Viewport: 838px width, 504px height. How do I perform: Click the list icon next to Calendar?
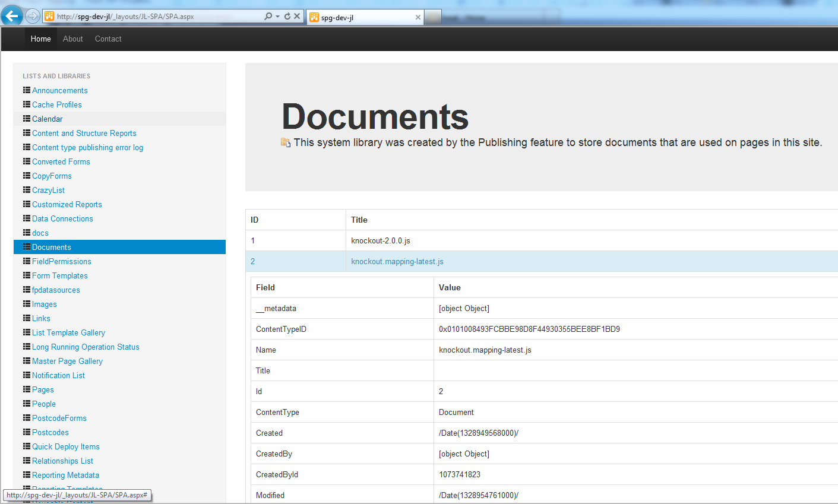[x=27, y=119]
